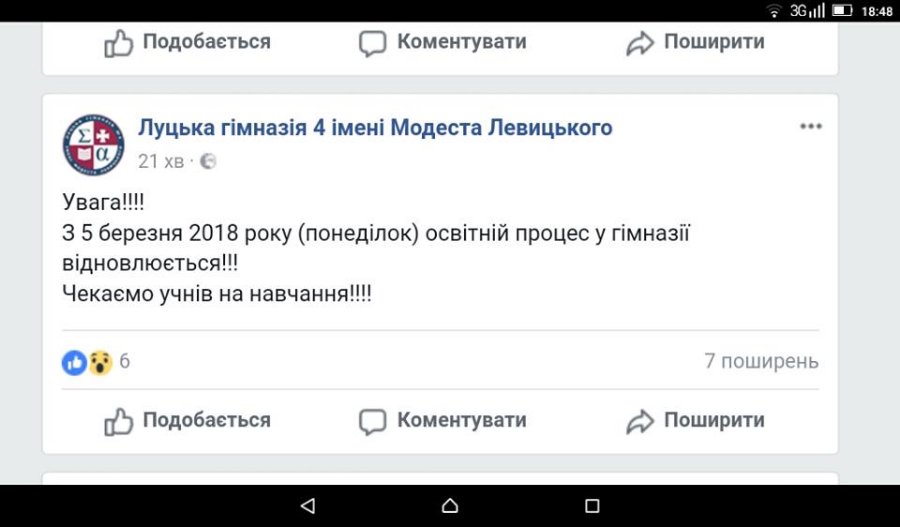Click Поширити share arrow on the previous post

[x=640, y=43]
